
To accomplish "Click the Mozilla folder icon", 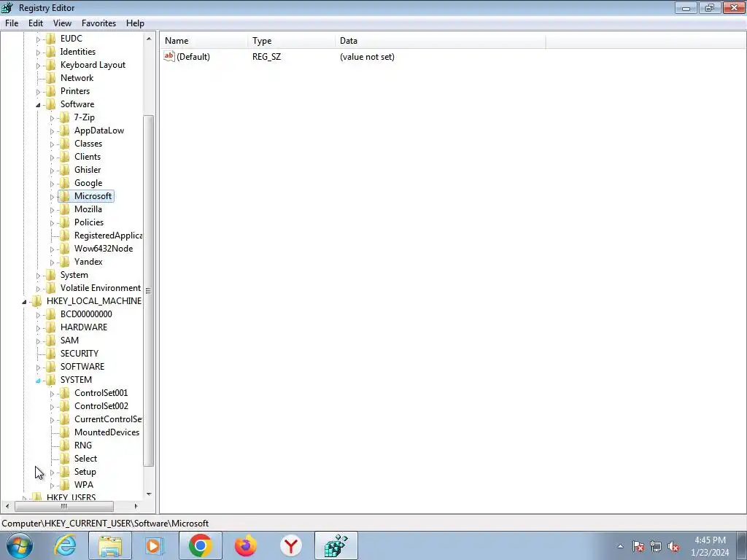I will pos(64,209).
